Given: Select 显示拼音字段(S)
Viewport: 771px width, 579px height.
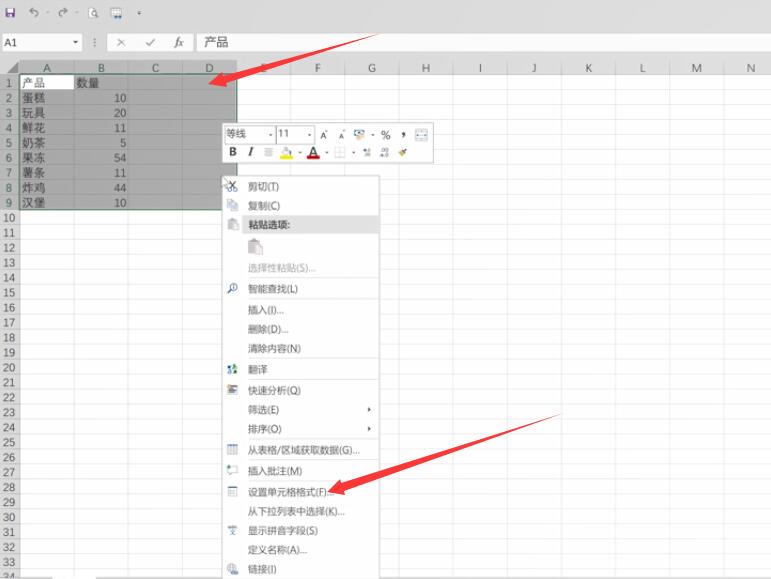Looking at the screenshot, I should point(301,531).
